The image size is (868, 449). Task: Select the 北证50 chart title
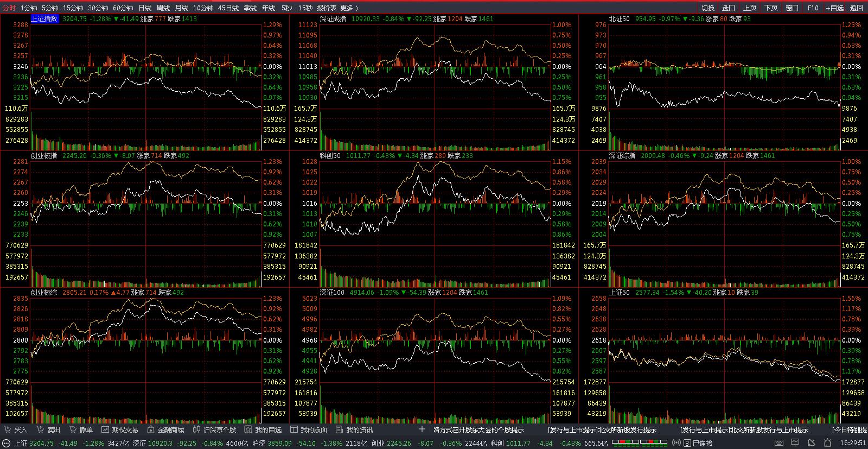click(620, 18)
